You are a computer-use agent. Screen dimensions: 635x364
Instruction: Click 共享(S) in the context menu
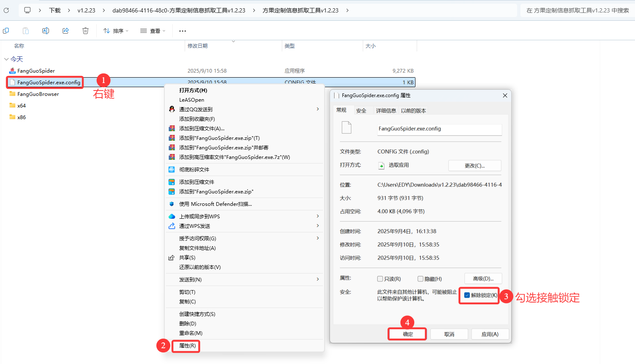click(187, 258)
